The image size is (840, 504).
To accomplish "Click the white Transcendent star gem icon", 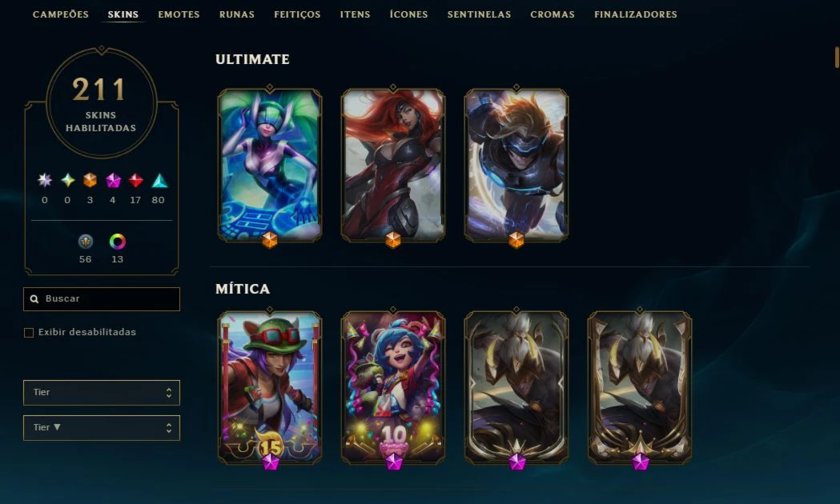I will [45, 180].
